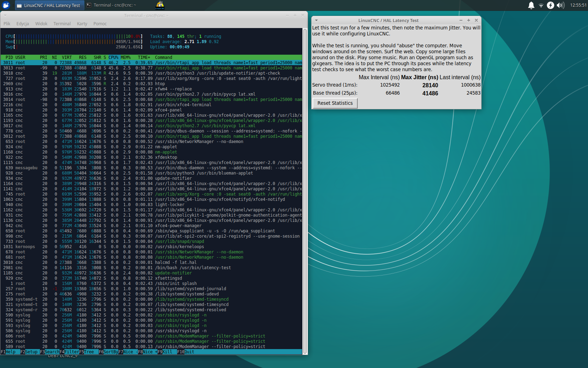Click the Uptime 00:09:49 value
The image size is (588, 368).
click(179, 47)
